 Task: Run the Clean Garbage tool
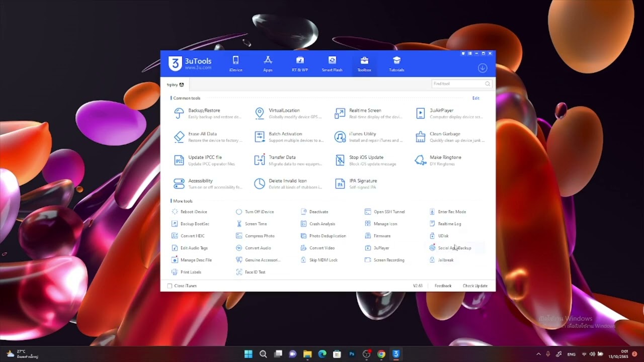coord(449,137)
